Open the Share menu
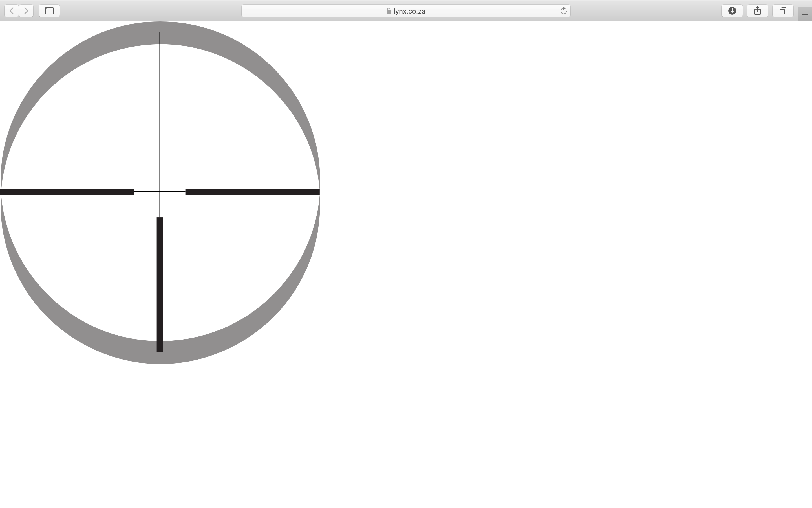Viewport: 812px width, 508px height. coord(757,11)
